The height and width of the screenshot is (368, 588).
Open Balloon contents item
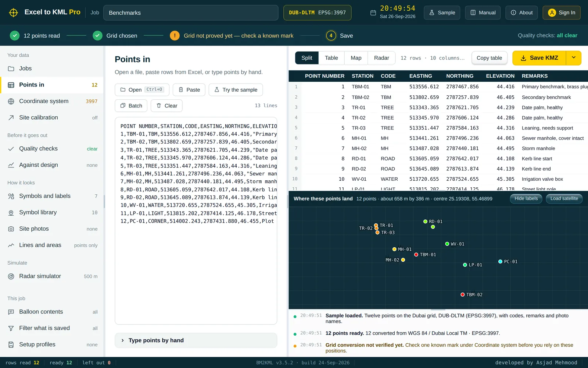[x=51, y=312]
